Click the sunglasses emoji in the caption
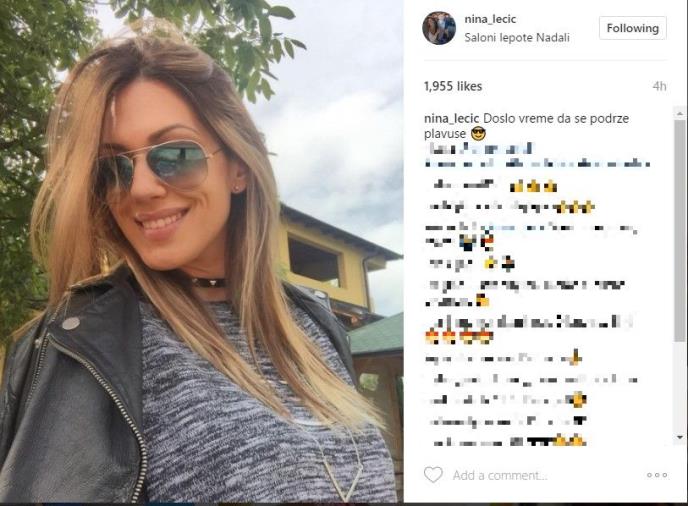The image size is (688, 506). click(x=477, y=133)
